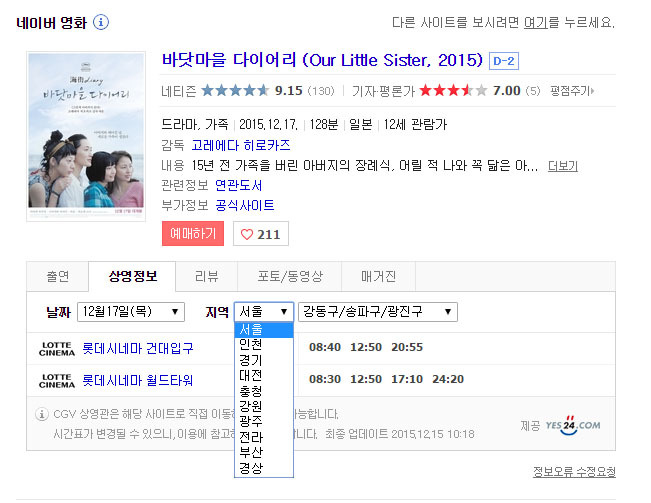Switch to the 포토/동영상 tab
Screen dimensions: 651x503
pyautogui.click(x=289, y=276)
